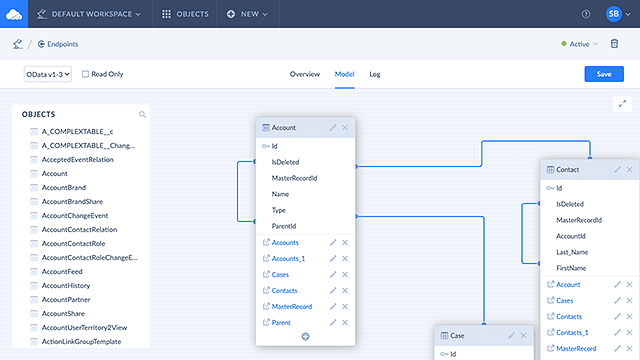Edit the Parent navigation property
Image resolution: width=640 pixels, height=360 pixels.
tap(333, 322)
